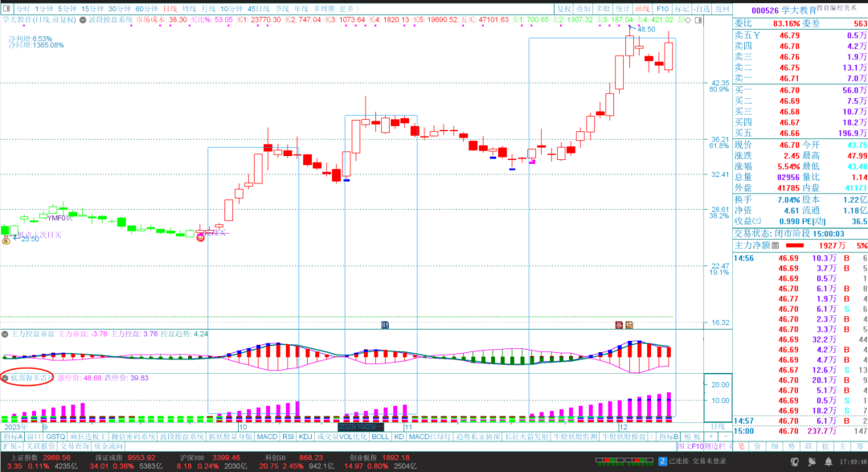Click the minus zoom button beside 日线

click(725, 437)
